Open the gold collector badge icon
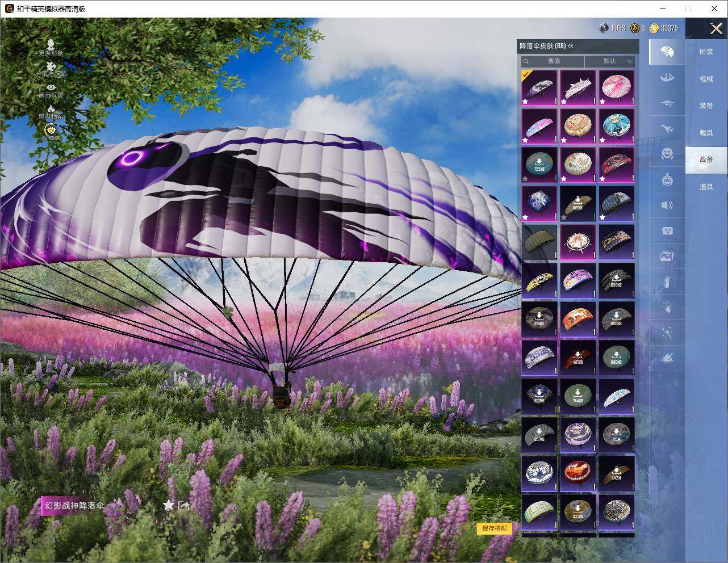This screenshot has height=563, width=728. click(51, 131)
